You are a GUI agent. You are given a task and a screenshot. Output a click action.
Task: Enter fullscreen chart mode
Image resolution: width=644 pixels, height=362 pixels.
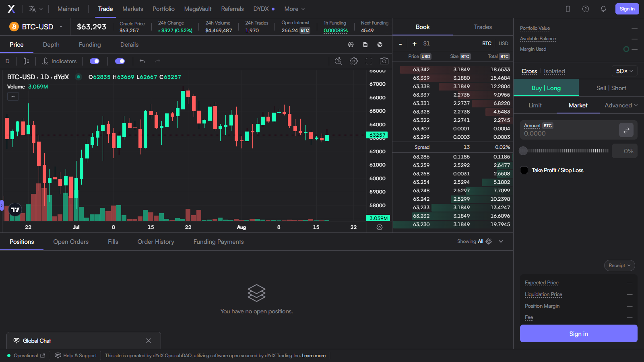pyautogui.click(x=369, y=61)
